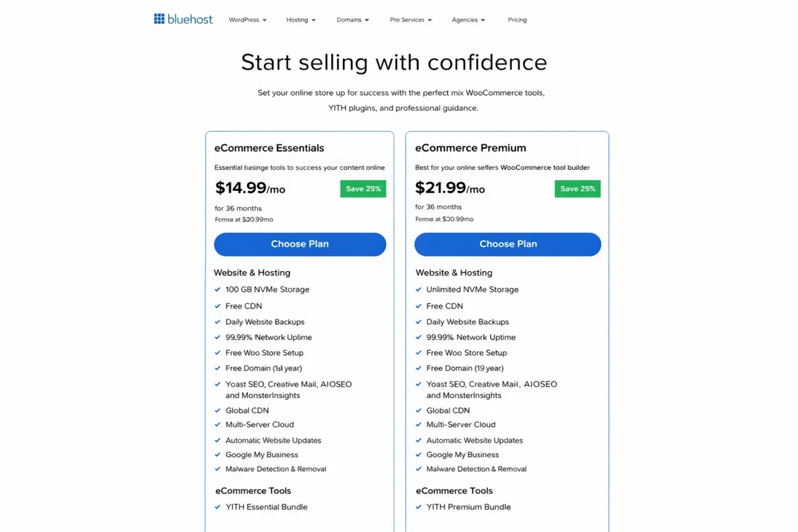Viewport: 798px width, 532px height.
Task: Expand the Hosting dropdown menu
Action: [x=300, y=19]
